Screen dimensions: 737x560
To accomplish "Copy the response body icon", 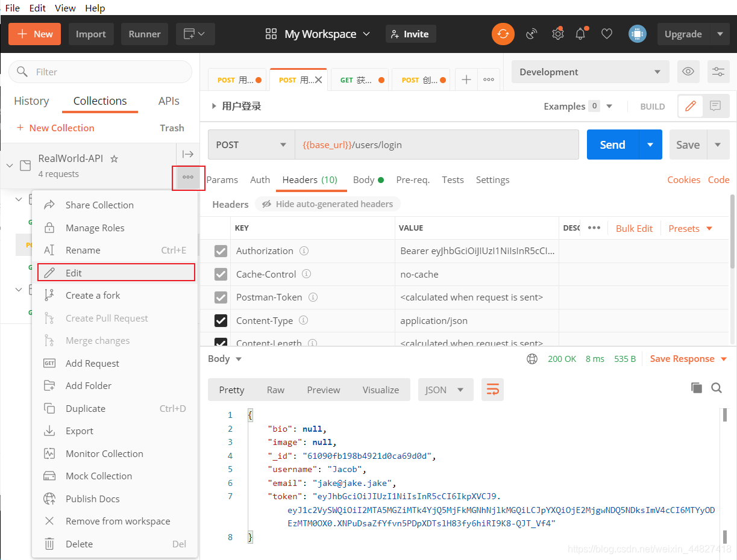I will click(696, 388).
